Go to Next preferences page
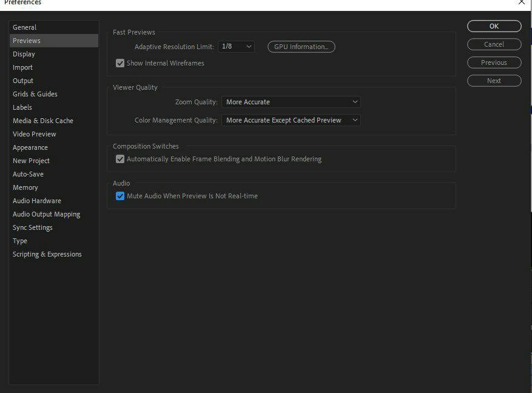 [494, 81]
